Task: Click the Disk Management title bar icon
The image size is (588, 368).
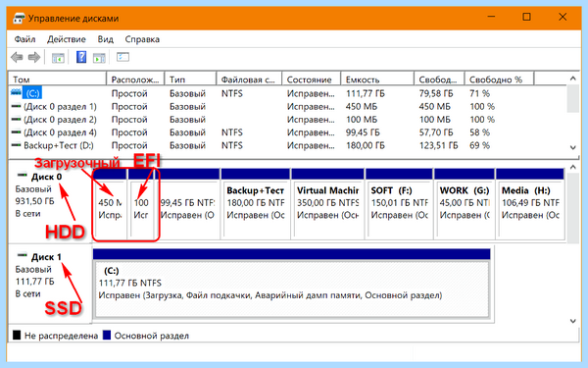Action: pyautogui.click(x=19, y=18)
